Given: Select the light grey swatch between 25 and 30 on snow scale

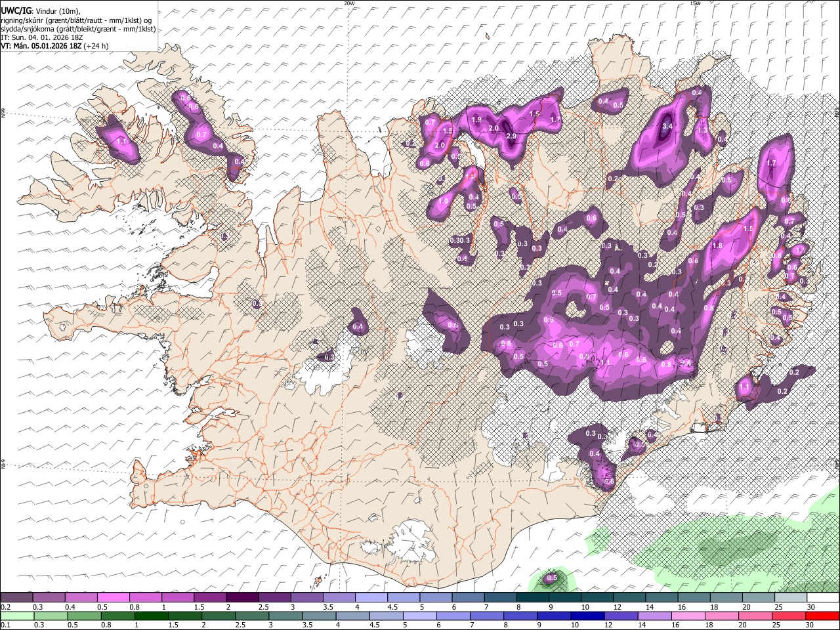Looking at the screenshot, I should tap(791, 598).
